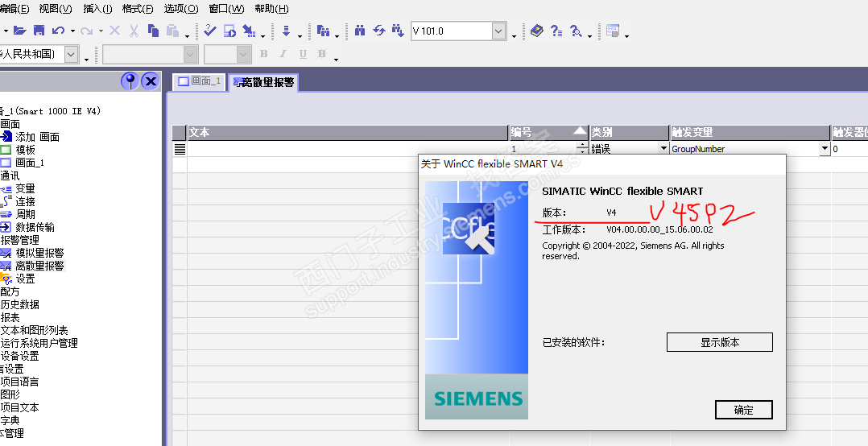
Task: Pin the project panel with pushpin
Action: pyautogui.click(x=130, y=81)
